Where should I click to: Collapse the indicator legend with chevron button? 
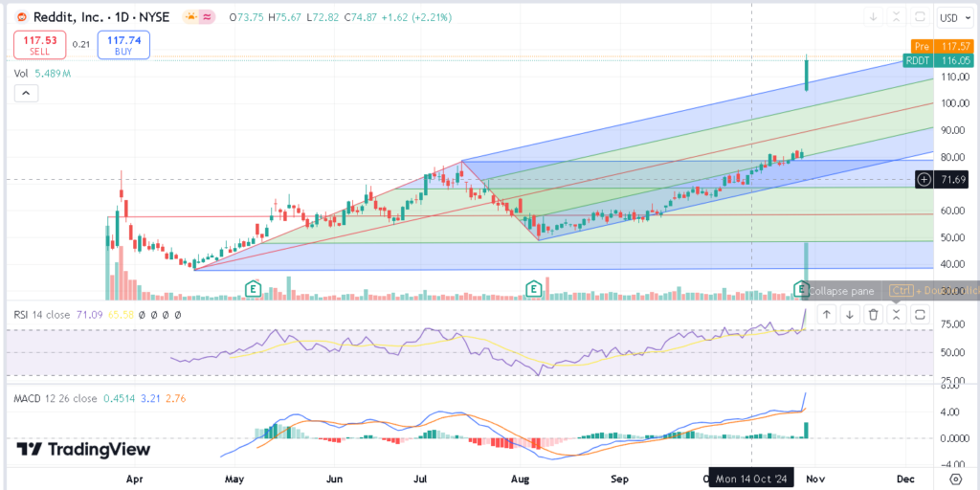[x=26, y=94]
